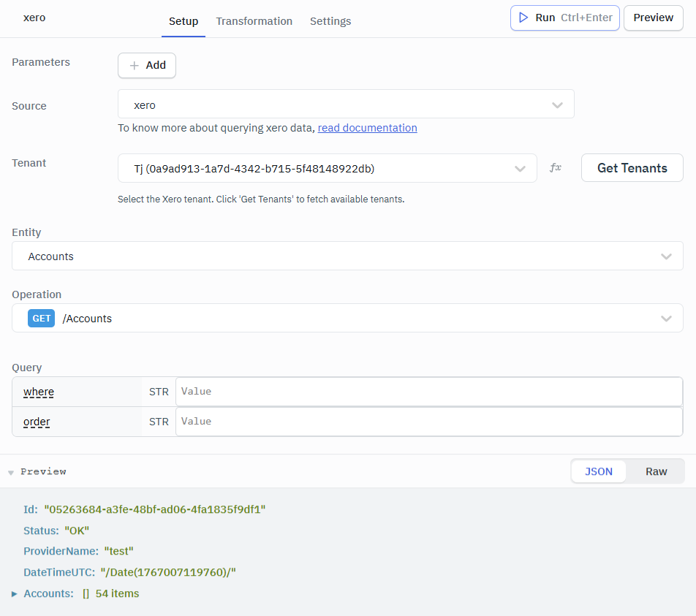This screenshot has height=616, width=696.
Task: Click the STR type badge for the order key
Action: [x=159, y=421]
